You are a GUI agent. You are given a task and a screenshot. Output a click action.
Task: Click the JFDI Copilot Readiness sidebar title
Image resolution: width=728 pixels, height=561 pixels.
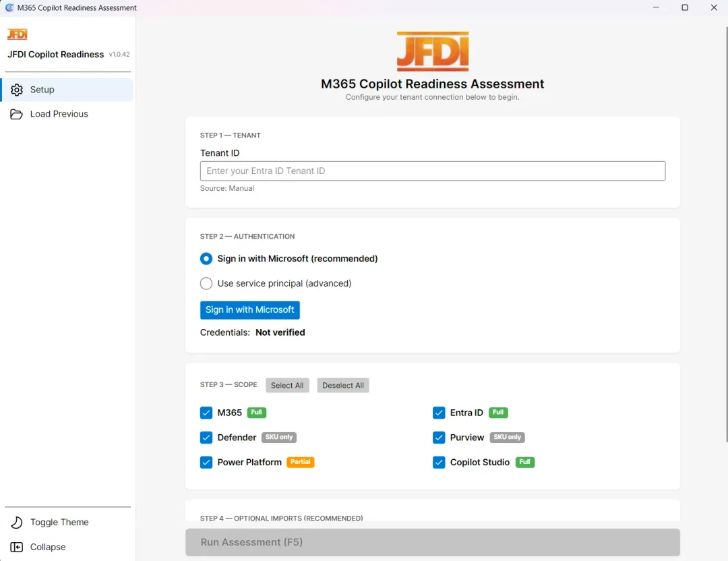tap(56, 55)
